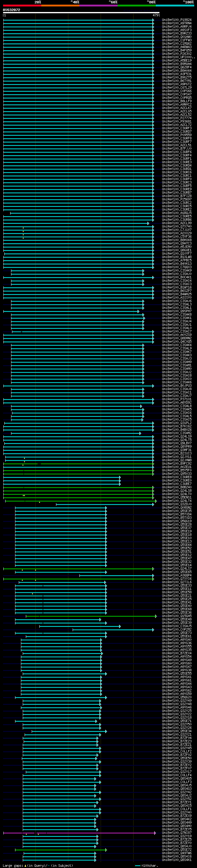Open hit UniRef100_A4RW43

point(177,47)
